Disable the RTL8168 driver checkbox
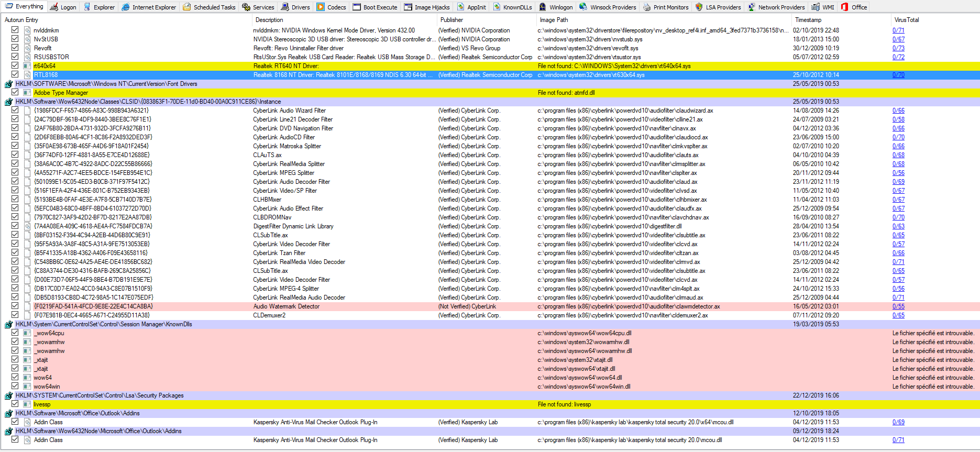The image size is (980, 452). point(15,74)
